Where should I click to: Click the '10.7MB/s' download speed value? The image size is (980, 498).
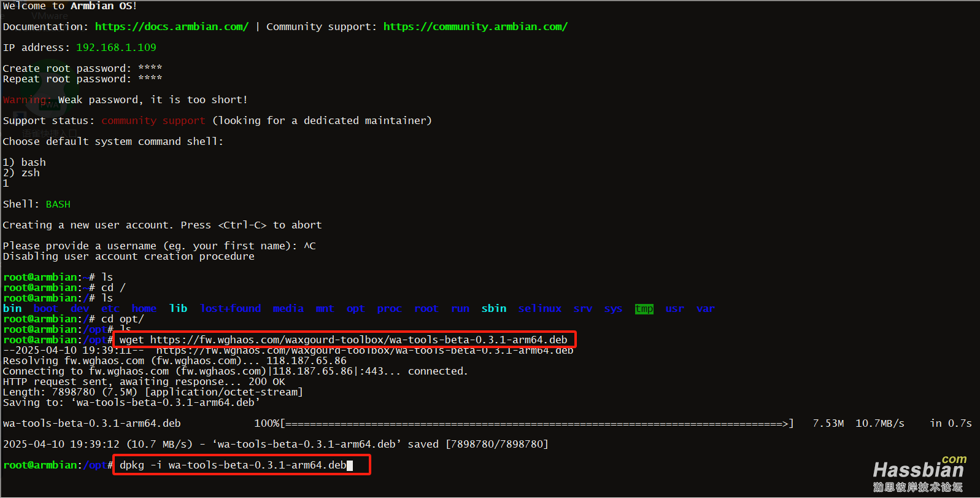[880, 423]
